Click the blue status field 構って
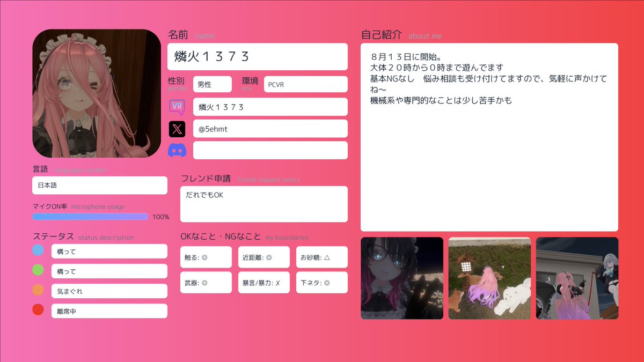 tap(109, 251)
